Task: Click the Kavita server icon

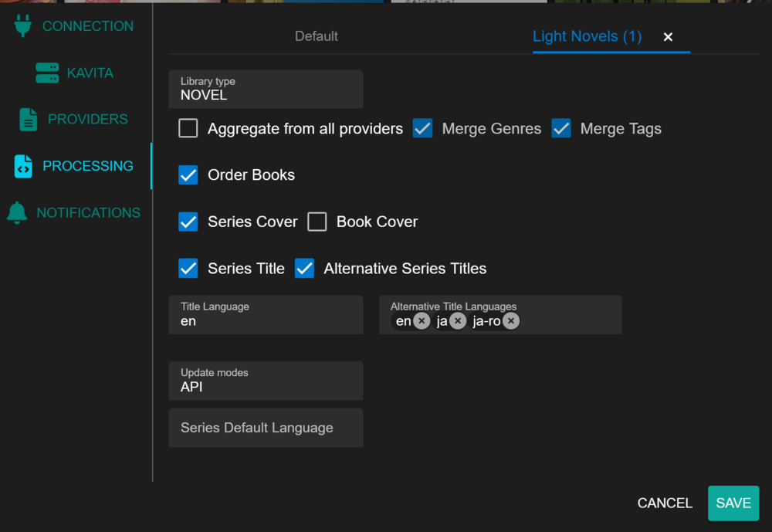Action: click(47, 73)
